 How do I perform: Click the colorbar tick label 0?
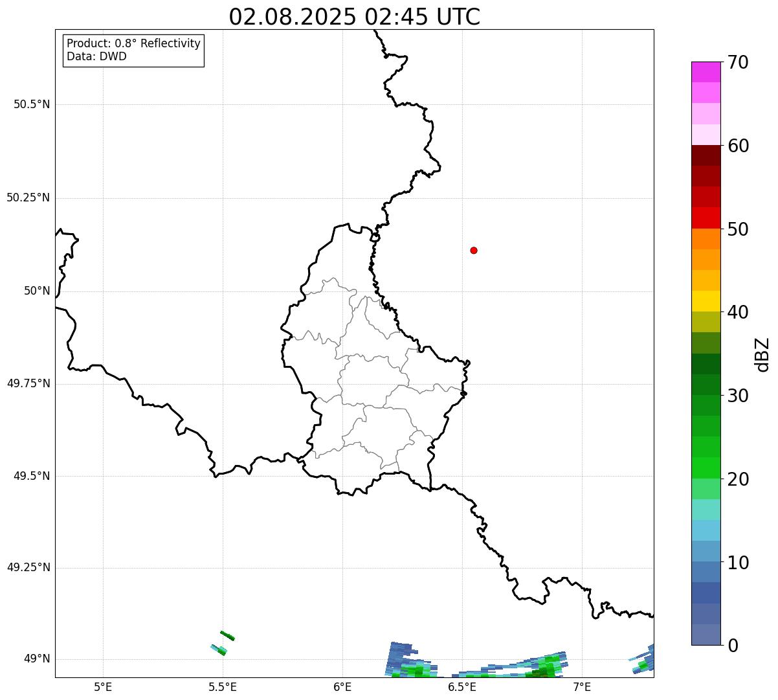pyautogui.click(x=732, y=646)
